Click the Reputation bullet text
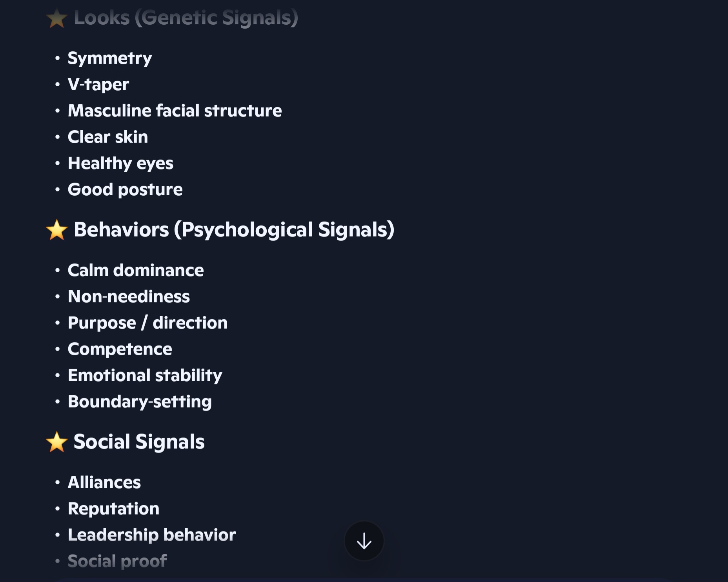 [114, 509]
